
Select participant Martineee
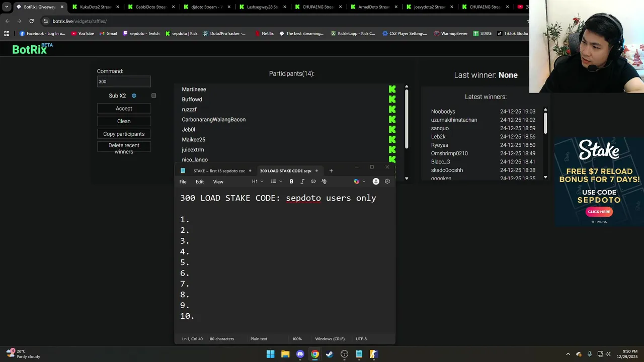(194, 89)
